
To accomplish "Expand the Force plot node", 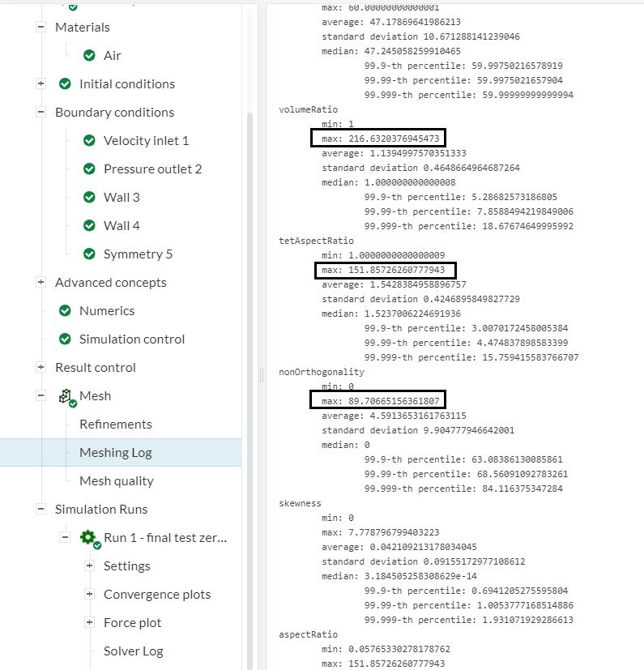I will (x=89, y=622).
